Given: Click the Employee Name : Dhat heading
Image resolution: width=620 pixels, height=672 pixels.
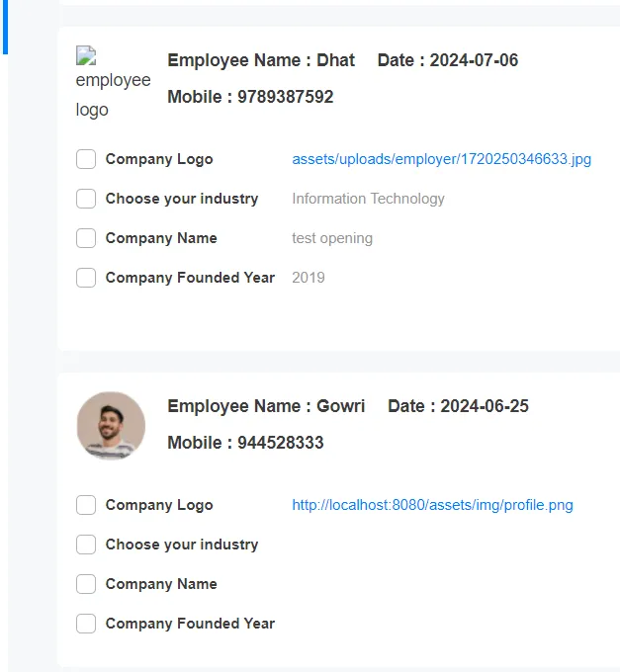Looking at the screenshot, I should pos(261,60).
